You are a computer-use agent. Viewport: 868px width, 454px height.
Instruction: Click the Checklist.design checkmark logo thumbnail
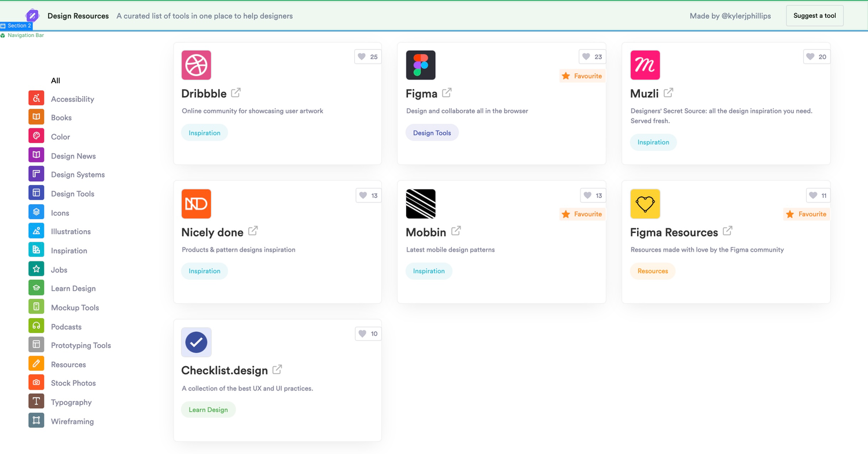pyautogui.click(x=196, y=342)
